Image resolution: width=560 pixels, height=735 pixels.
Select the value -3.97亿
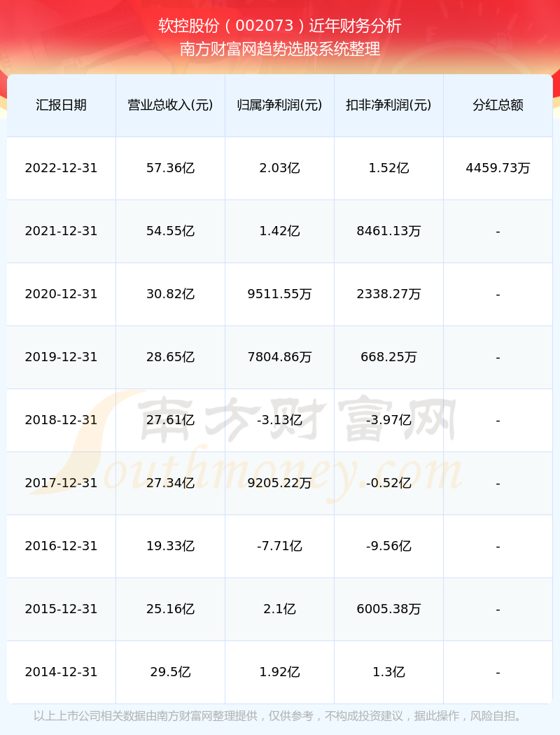(389, 420)
